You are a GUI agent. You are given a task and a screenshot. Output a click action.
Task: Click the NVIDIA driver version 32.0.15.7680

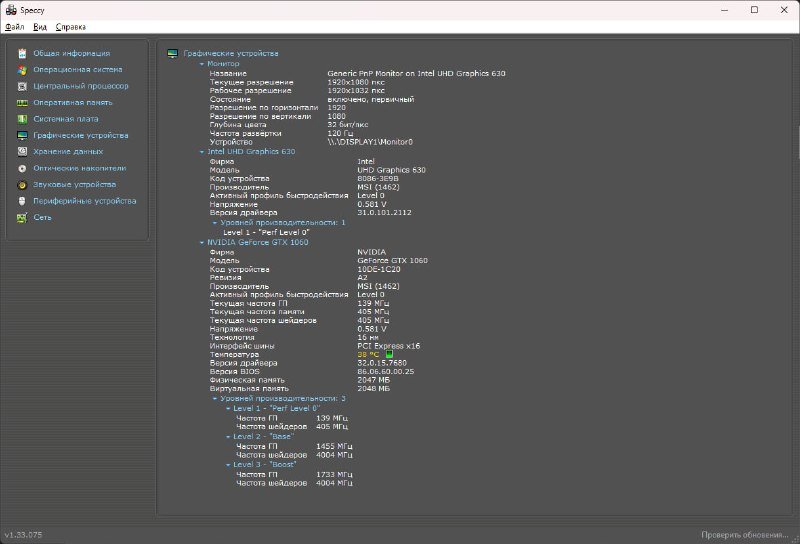(x=382, y=363)
